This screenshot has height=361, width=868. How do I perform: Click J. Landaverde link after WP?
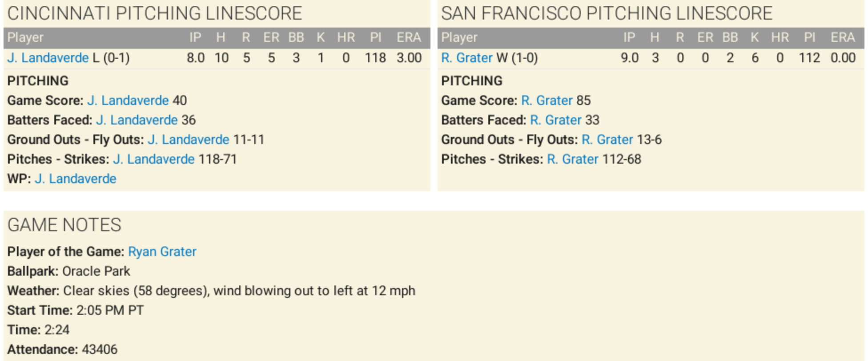[x=76, y=179]
